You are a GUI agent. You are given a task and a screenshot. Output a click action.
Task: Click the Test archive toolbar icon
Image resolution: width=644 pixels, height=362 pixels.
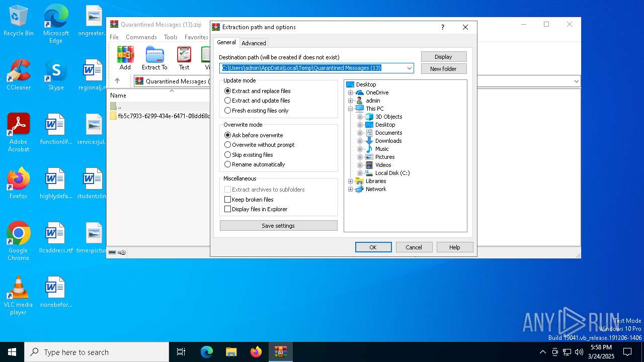point(184,58)
